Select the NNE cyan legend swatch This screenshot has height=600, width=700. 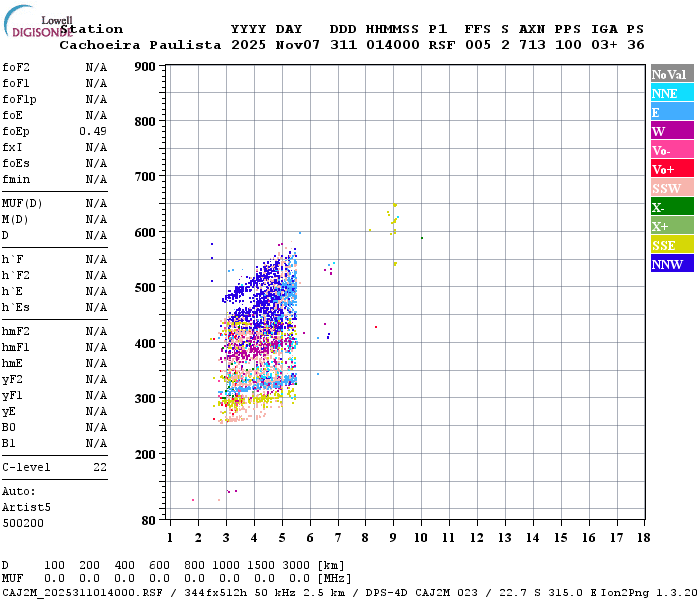point(672,93)
